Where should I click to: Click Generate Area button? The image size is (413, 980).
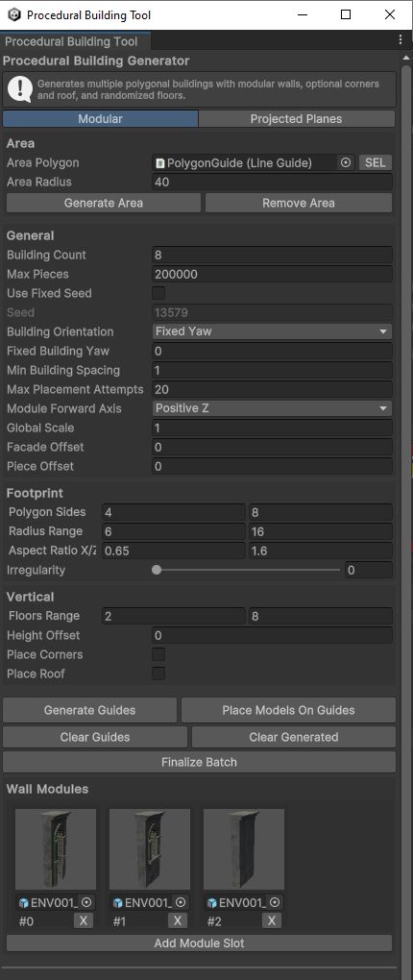[x=104, y=203]
